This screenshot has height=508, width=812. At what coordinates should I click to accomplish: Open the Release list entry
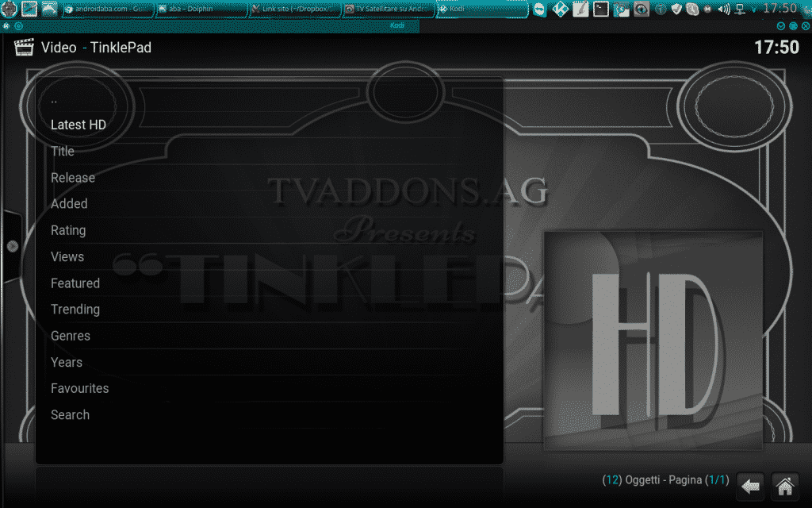pyautogui.click(x=270, y=178)
